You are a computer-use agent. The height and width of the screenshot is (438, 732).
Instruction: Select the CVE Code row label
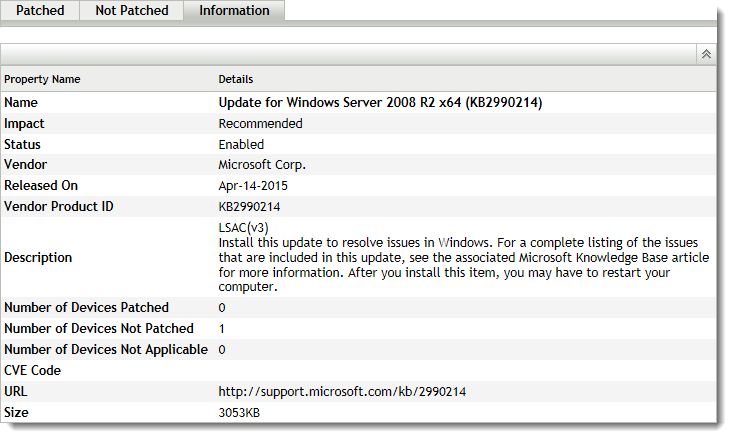[32, 371]
